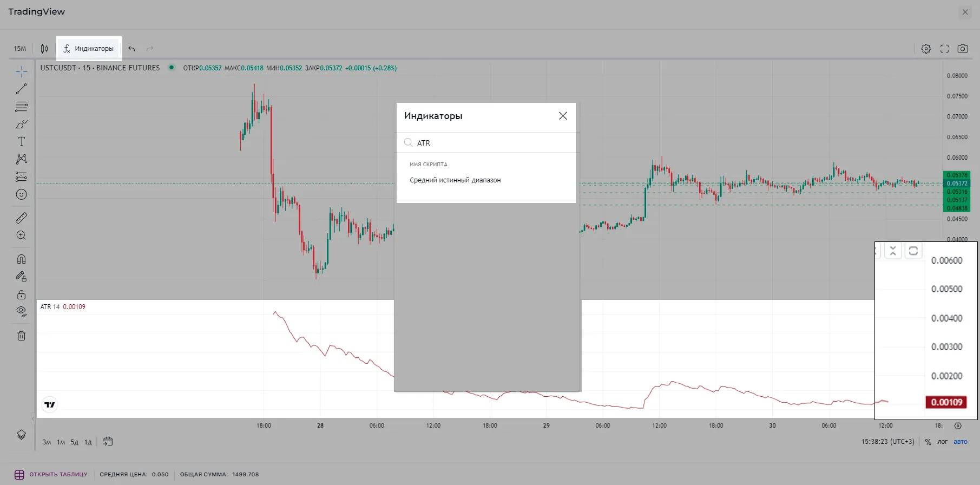Select "Средний истинный диапазон" from results
This screenshot has width=980, height=485.
coord(455,180)
